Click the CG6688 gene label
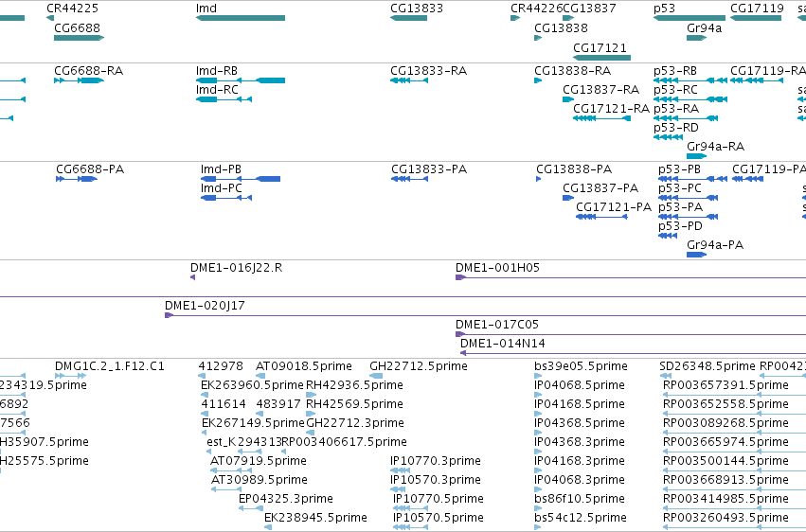 click(77, 27)
